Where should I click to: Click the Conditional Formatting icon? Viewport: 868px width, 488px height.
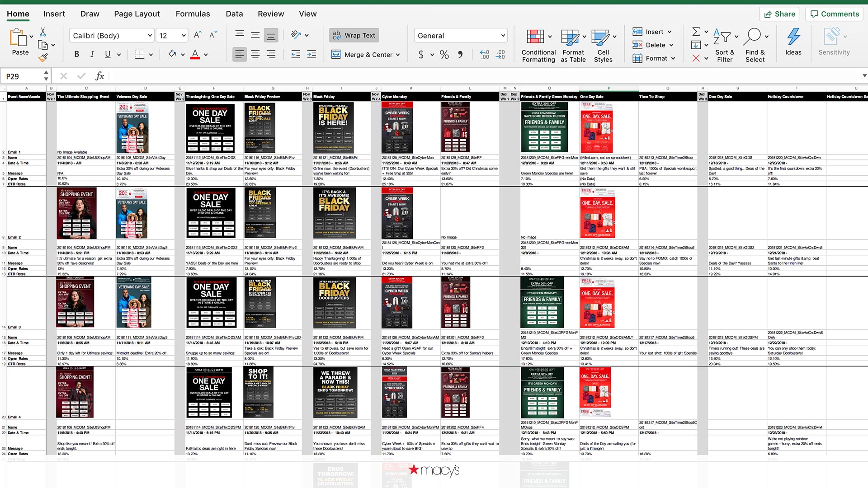coord(535,37)
